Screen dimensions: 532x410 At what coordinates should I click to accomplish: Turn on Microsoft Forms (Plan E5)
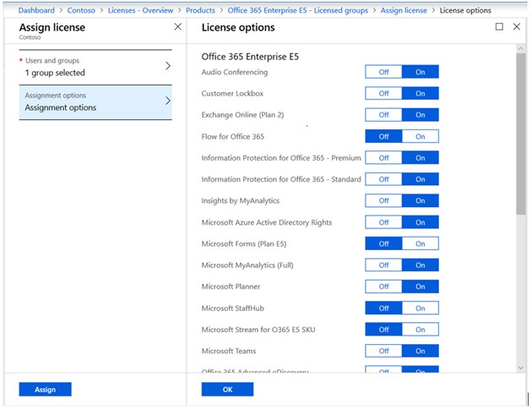[421, 244]
